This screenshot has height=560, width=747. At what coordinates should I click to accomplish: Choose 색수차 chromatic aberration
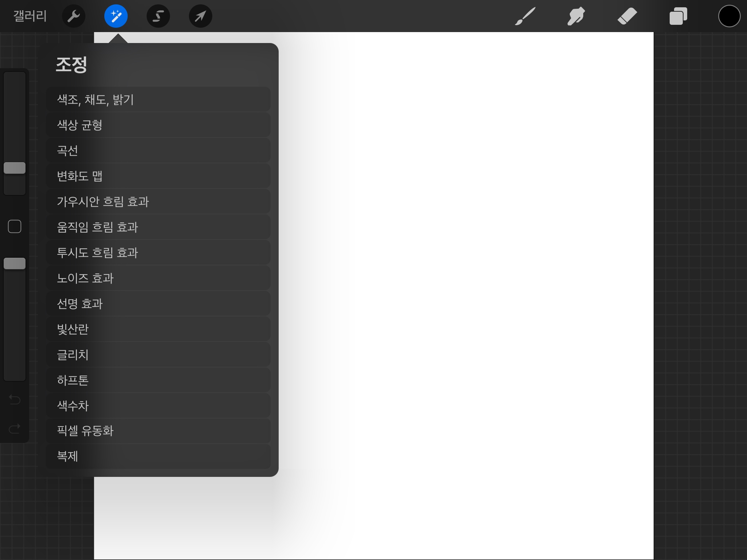[158, 406]
